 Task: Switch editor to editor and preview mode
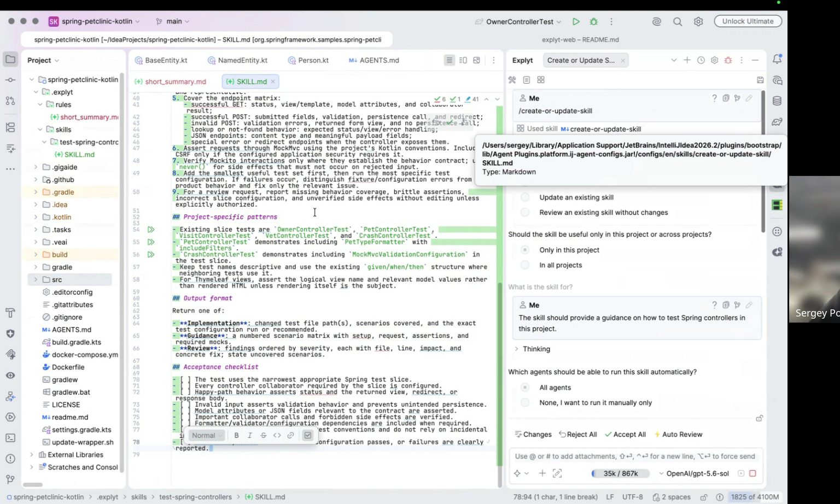(463, 60)
